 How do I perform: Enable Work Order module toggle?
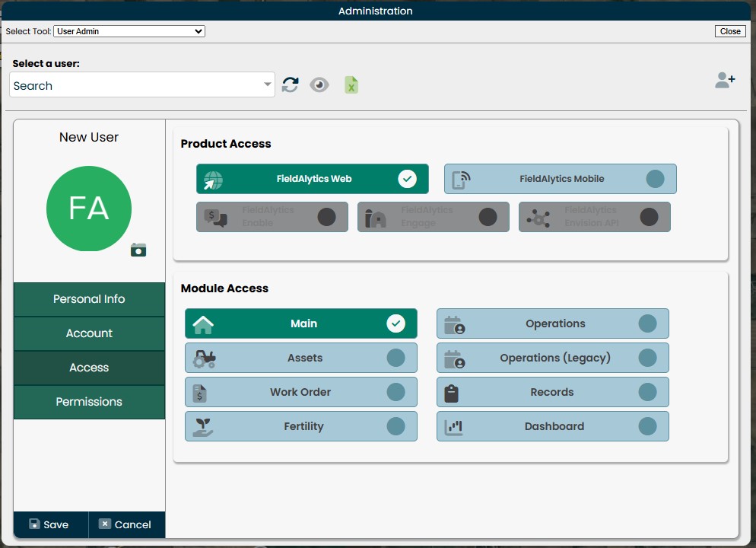click(x=395, y=392)
